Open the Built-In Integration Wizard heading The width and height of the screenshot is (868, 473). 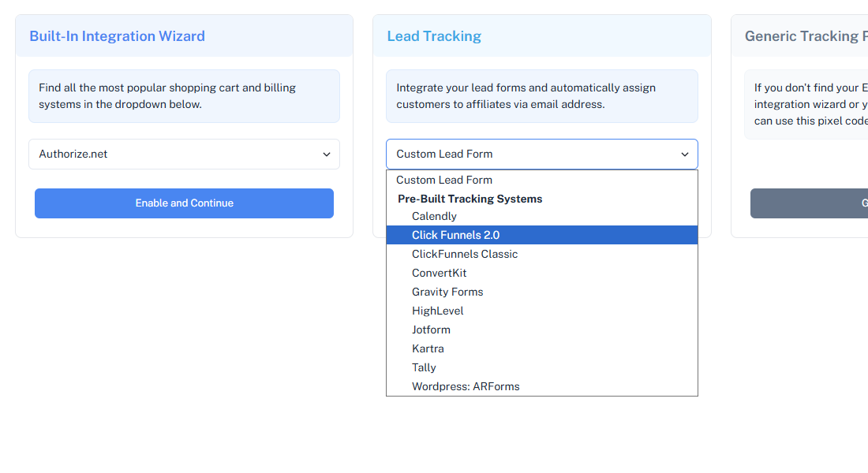coord(117,35)
